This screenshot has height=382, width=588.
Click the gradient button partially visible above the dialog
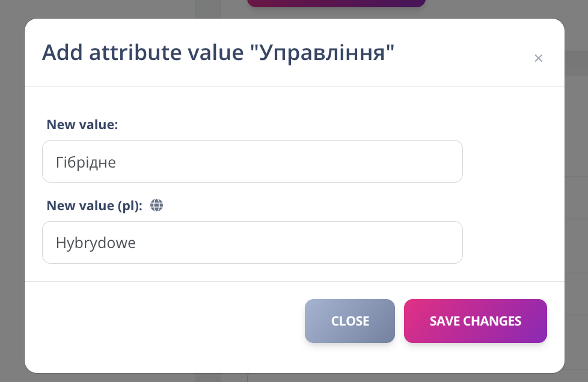pos(335,3)
